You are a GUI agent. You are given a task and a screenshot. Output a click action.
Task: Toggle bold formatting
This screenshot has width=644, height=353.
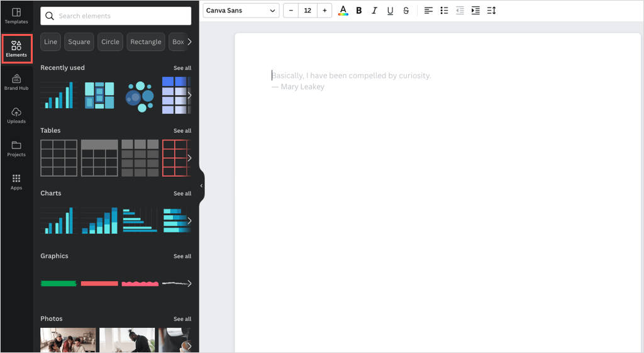click(359, 11)
